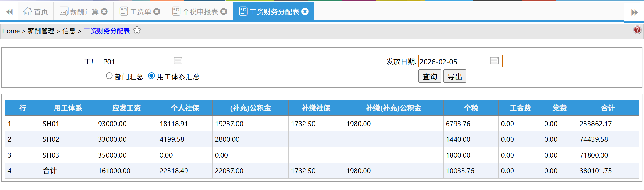Viewport: 644px width, 190px height.
Task: Select the 工资财务分配表 tab
Action: (x=274, y=11)
